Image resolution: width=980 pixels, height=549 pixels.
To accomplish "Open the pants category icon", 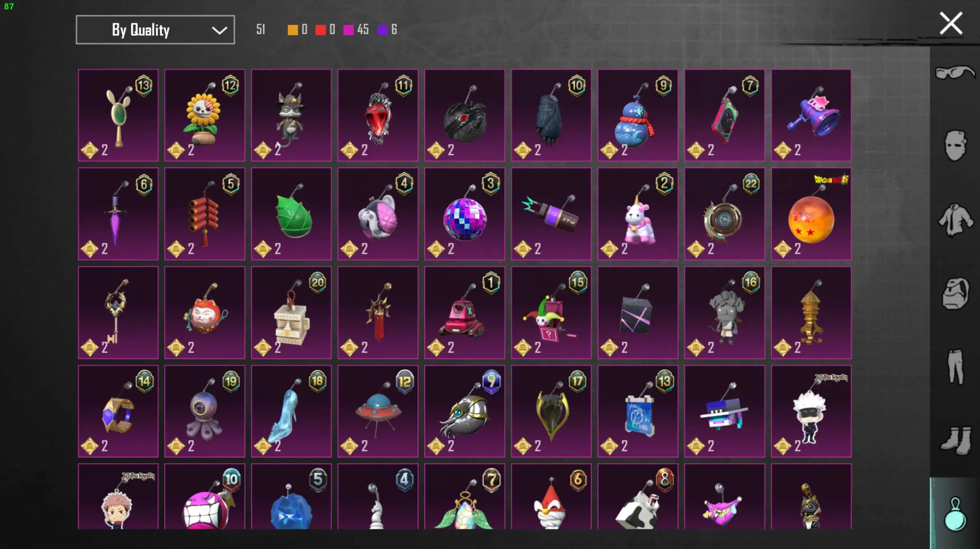I will click(x=955, y=366).
